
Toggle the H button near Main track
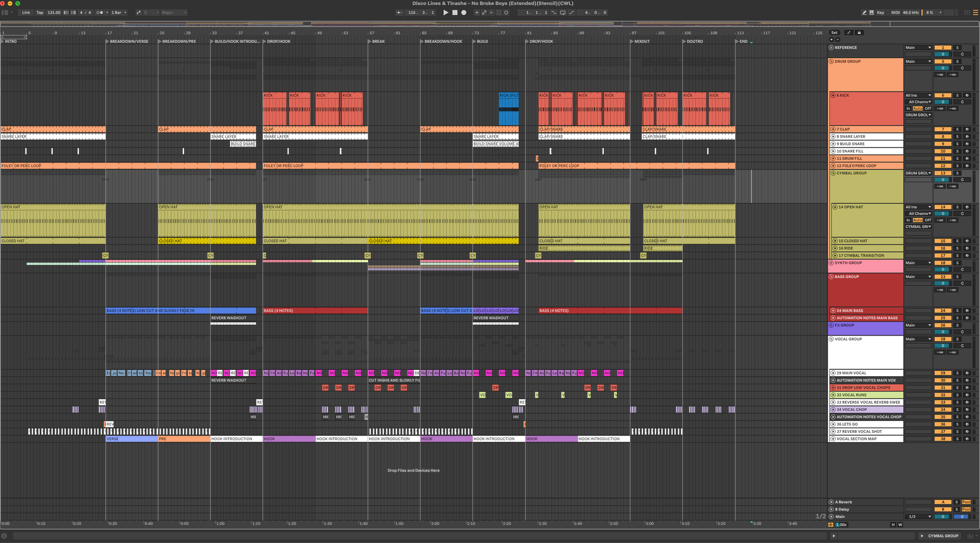click(893, 524)
